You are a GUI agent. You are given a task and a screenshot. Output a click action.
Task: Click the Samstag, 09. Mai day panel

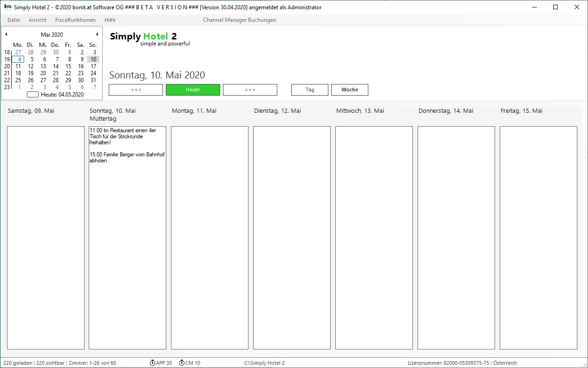(x=46, y=238)
